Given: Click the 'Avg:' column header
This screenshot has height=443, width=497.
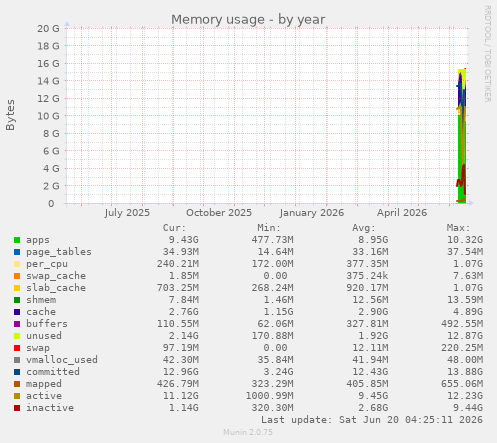Looking at the screenshot, I should (x=364, y=228).
